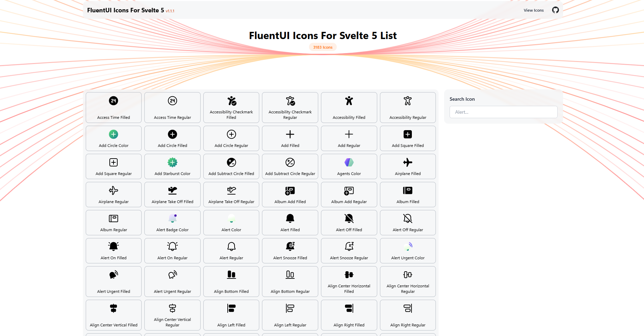Open the GitHub repository icon

(x=555, y=10)
